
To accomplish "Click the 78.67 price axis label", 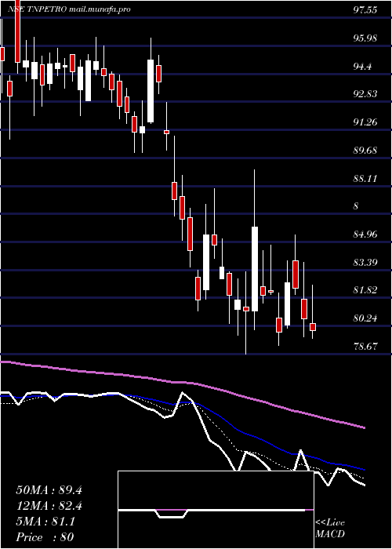I will (365, 346).
